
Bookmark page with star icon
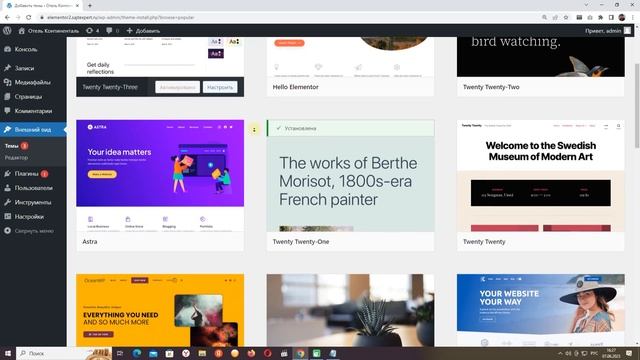point(566,18)
